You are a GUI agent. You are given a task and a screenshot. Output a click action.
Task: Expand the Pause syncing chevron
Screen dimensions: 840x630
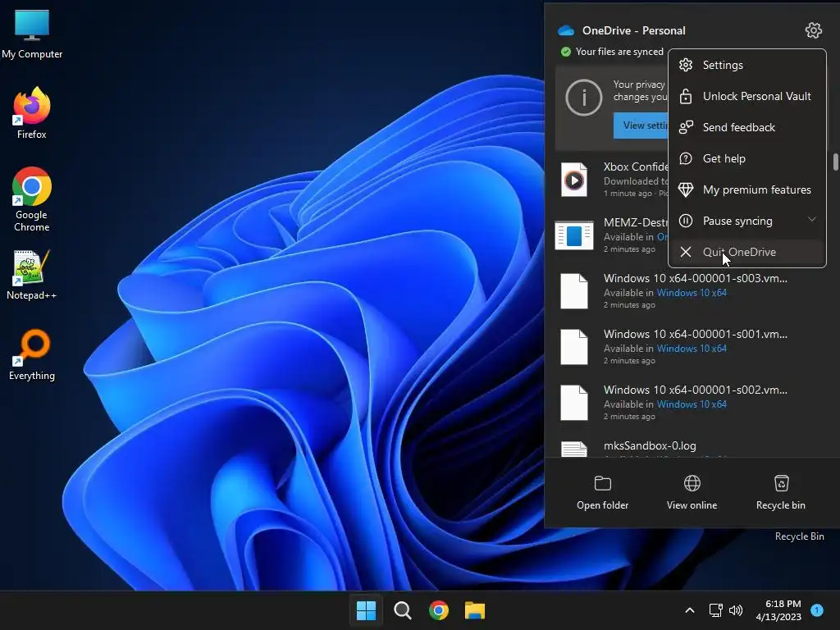point(811,220)
